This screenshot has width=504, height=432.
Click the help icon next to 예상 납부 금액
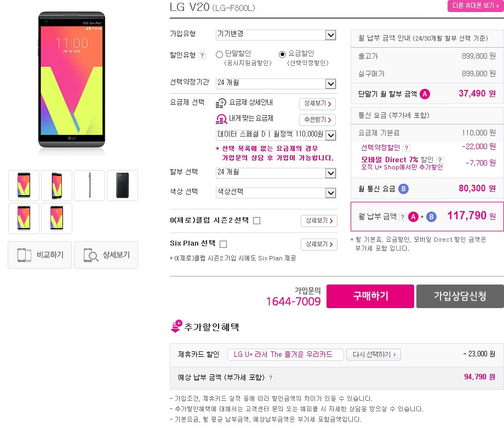coord(271,378)
